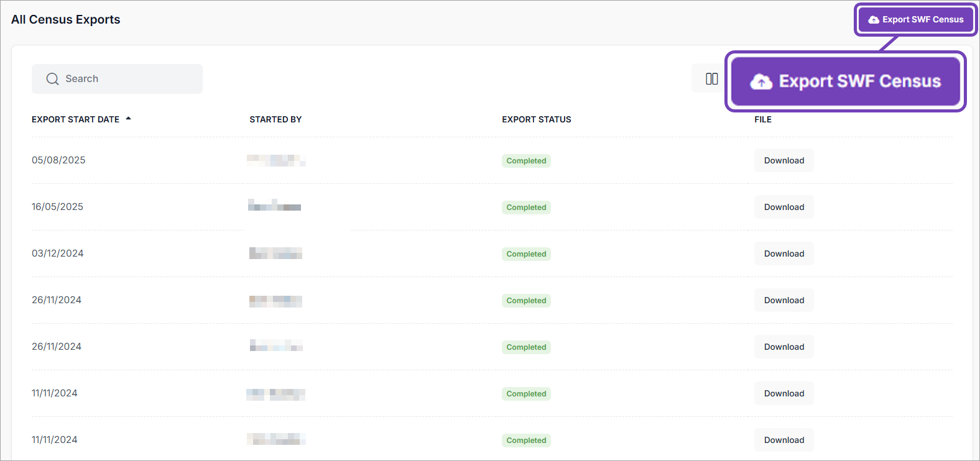980x461 pixels.
Task: Click the sort arrow next to Export Start Date
Action: click(128, 119)
